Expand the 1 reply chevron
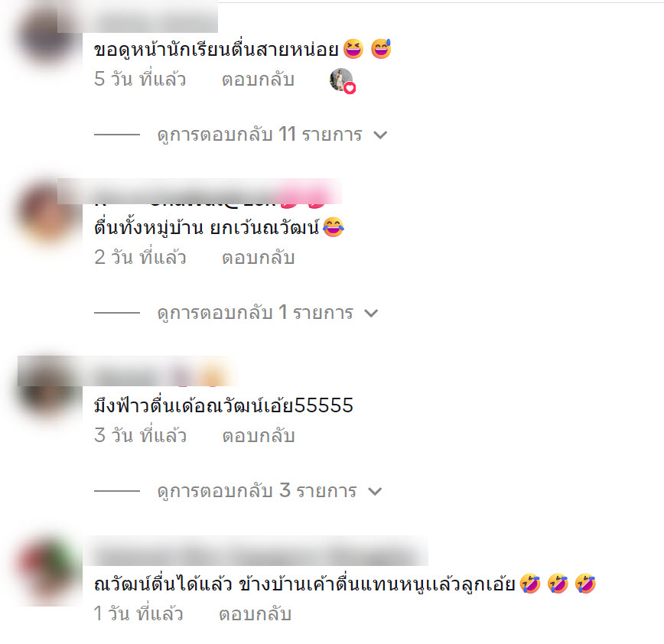 tap(371, 314)
